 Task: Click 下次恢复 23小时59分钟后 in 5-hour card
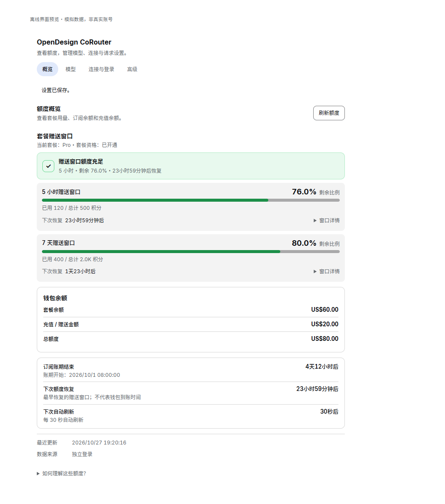[73, 221]
